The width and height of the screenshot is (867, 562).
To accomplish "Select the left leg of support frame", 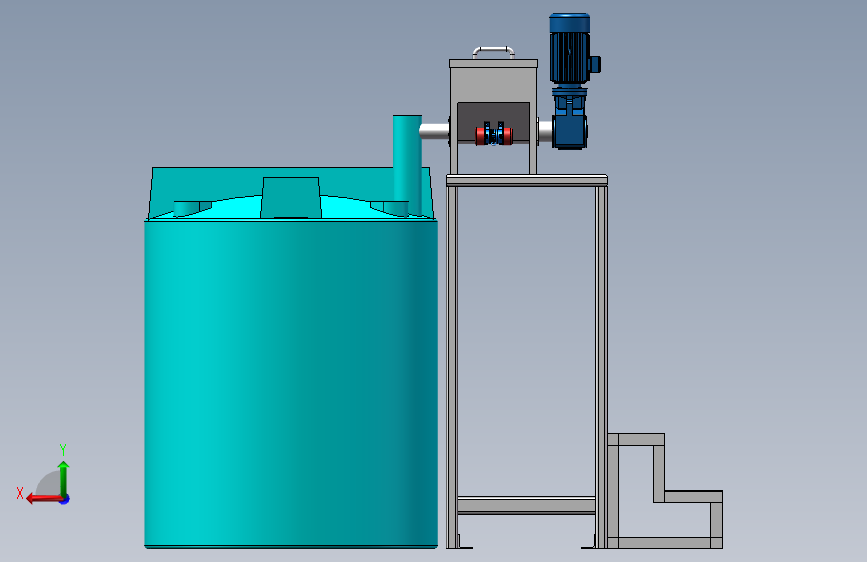I will [x=452, y=367].
